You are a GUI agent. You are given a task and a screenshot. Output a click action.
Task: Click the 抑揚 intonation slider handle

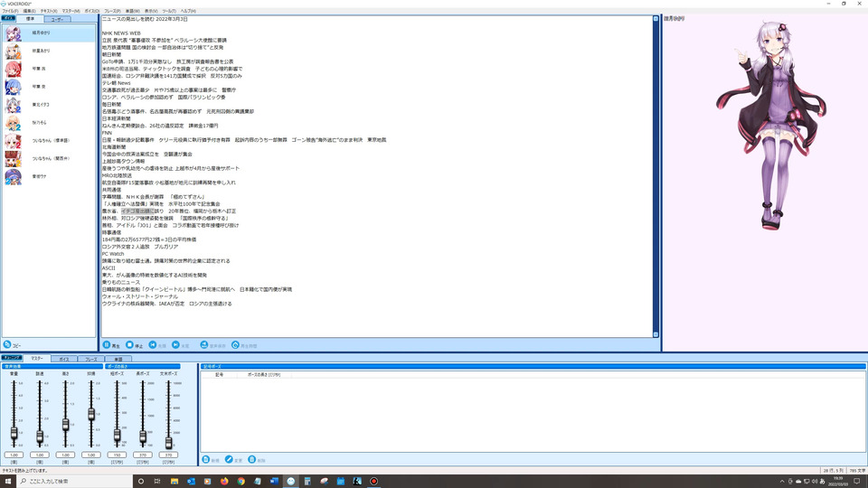(91, 414)
